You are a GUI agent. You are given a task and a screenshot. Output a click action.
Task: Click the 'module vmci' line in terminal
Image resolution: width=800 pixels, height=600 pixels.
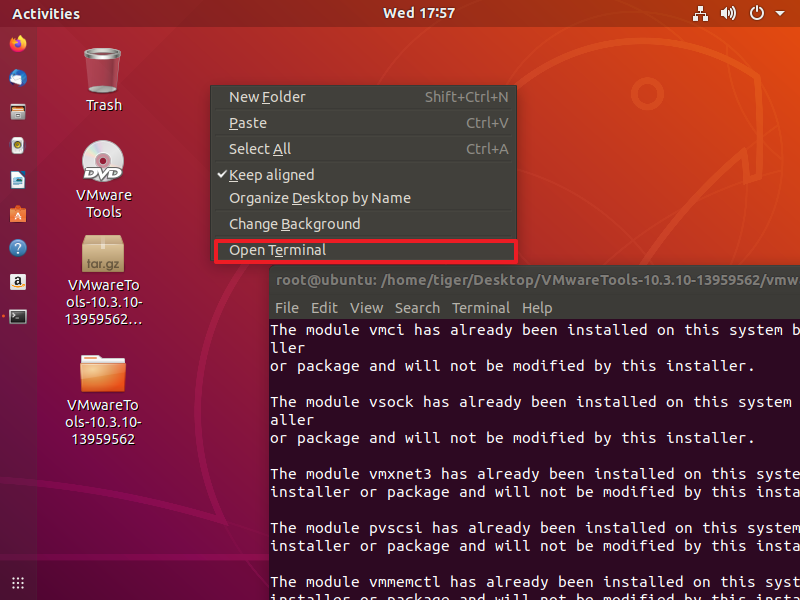535,331
